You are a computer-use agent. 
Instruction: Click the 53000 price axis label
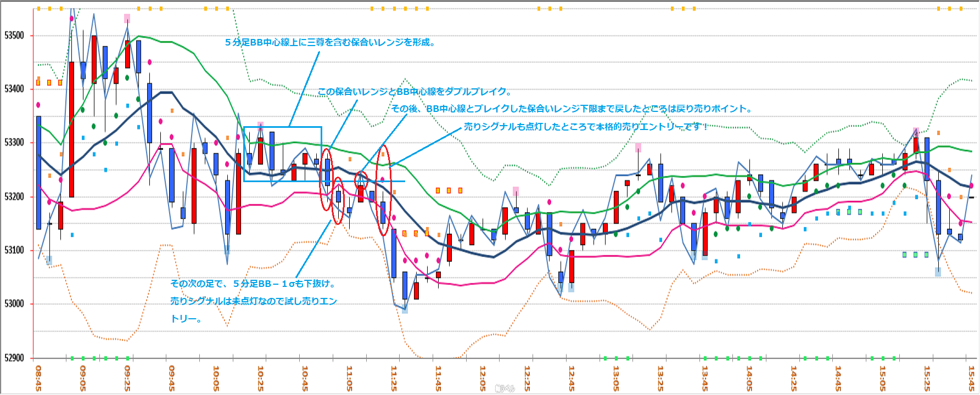[14, 304]
